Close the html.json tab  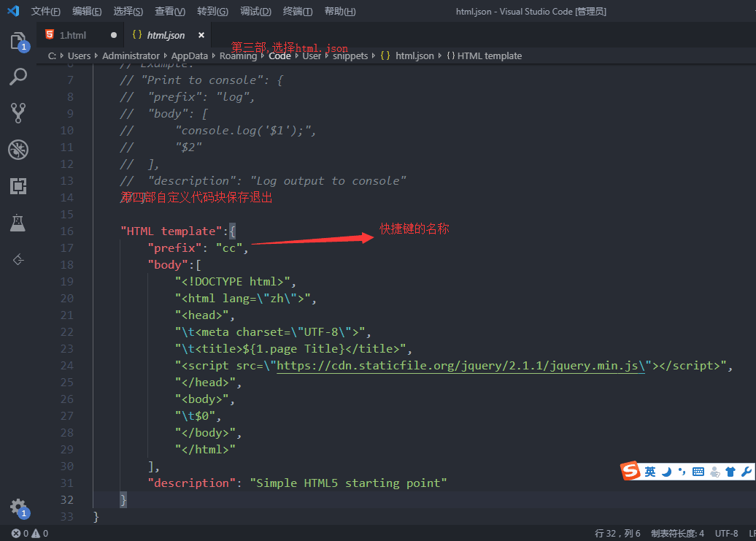(x=201, y=35)
